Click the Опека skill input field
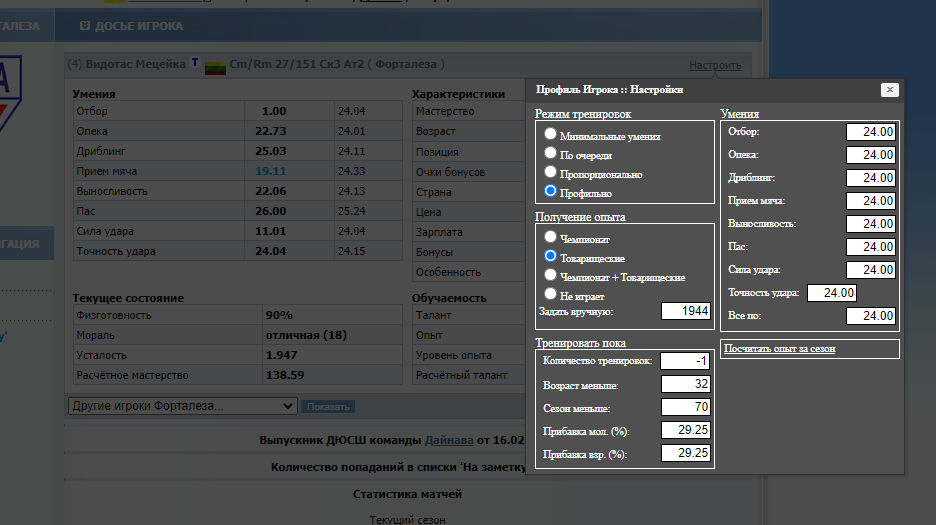This screenshot has height=525, width=936. tap(870, 155)
